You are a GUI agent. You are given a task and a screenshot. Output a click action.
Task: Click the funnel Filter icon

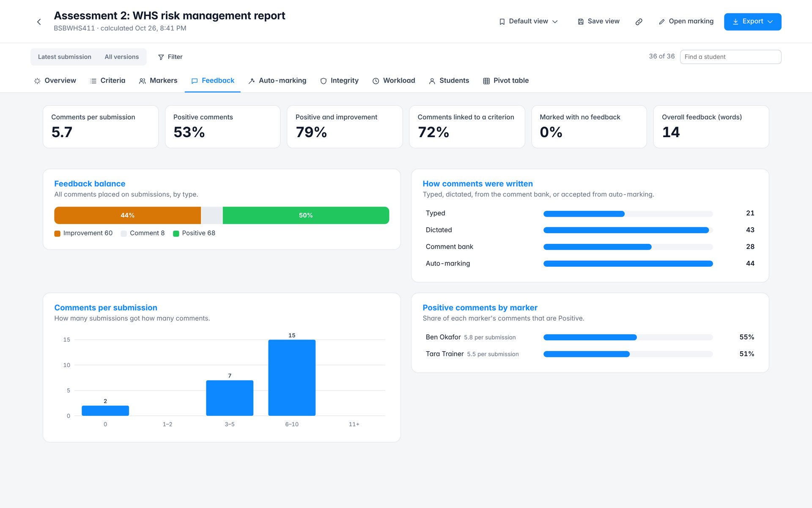pyautogui.click(x=161, y=57)
